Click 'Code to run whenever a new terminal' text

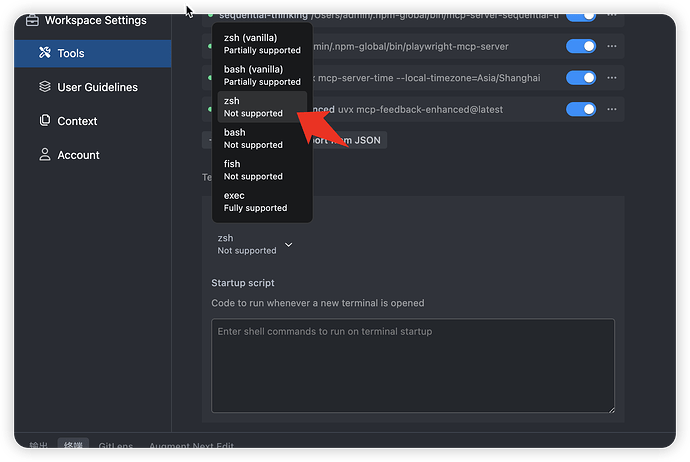pyautogui.click(x=318, y=303)
